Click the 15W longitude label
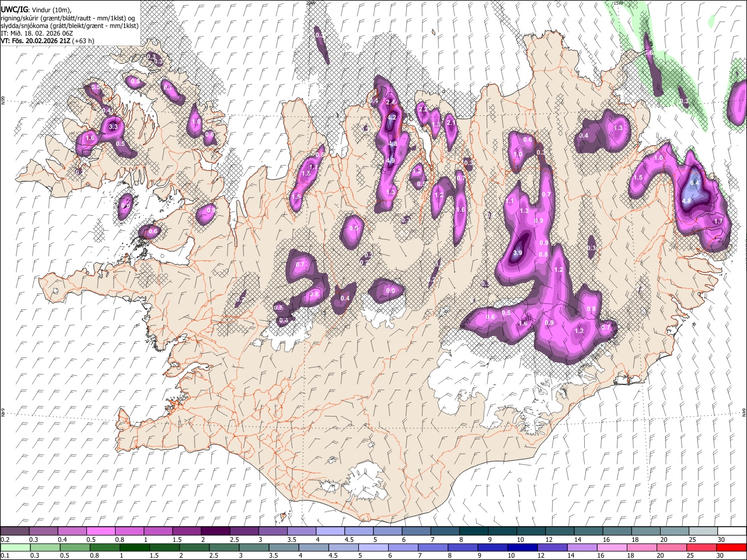 [619, 3]
